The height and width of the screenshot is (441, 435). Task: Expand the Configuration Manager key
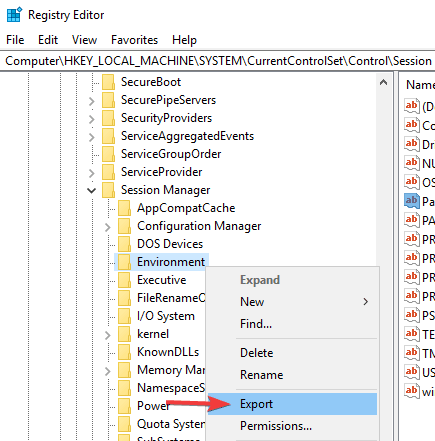click(107, 227)
